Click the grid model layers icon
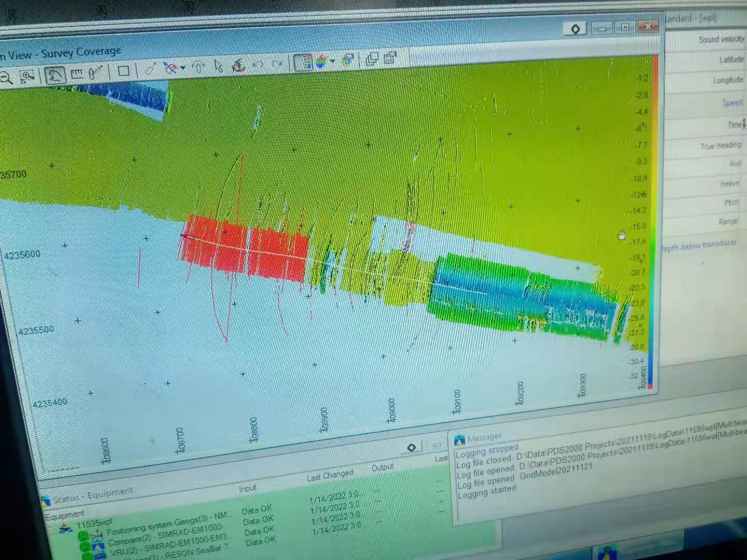 pos(348,60)
